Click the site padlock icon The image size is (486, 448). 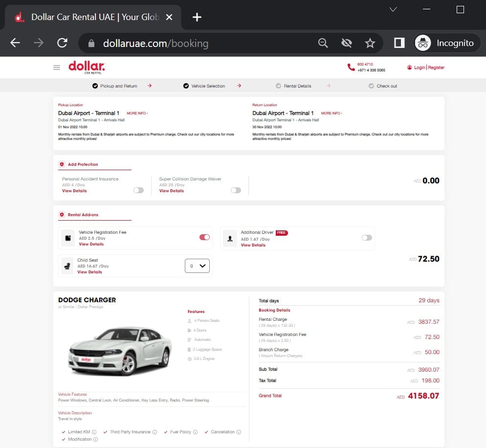click(x=91, y=43)
